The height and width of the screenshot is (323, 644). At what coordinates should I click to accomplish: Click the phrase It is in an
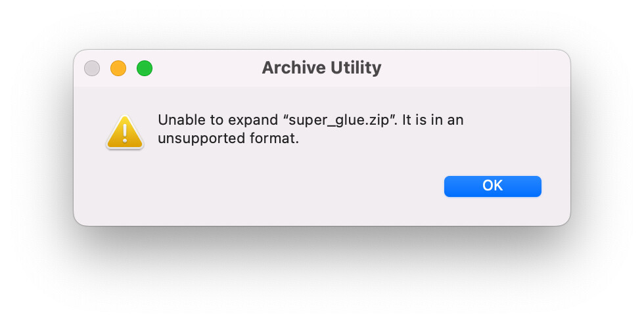(x=432, y=120)
